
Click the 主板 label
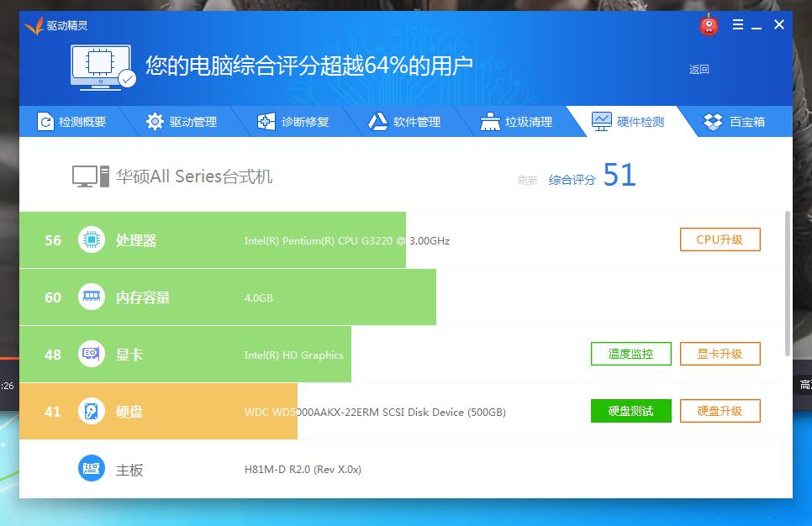click(129, 470)
